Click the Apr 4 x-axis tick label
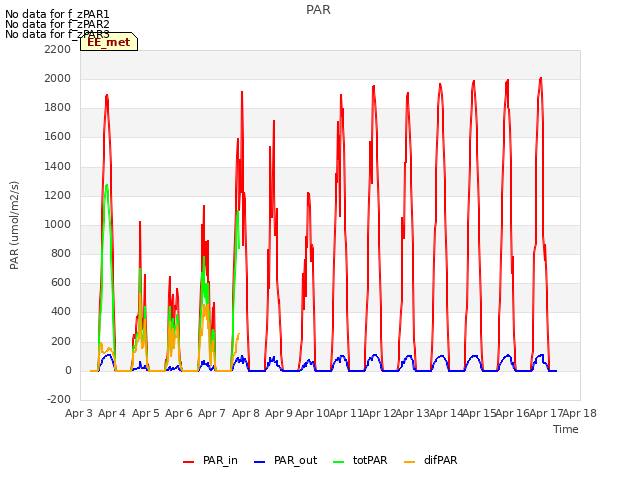640x480 pixels. pos(112,413)
